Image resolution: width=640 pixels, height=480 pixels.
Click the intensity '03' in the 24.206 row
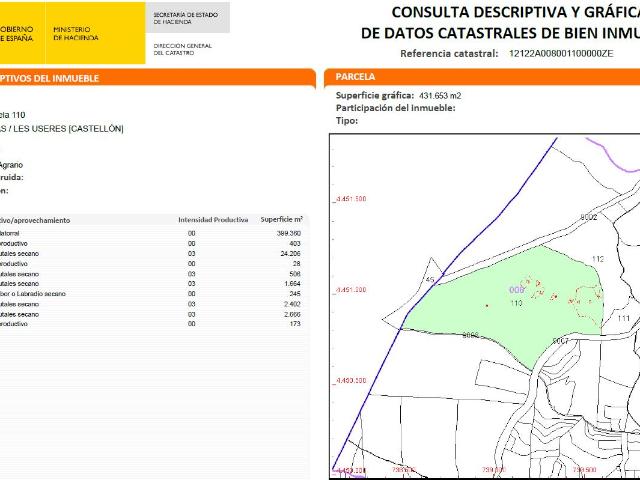click(x=192, y=253)
